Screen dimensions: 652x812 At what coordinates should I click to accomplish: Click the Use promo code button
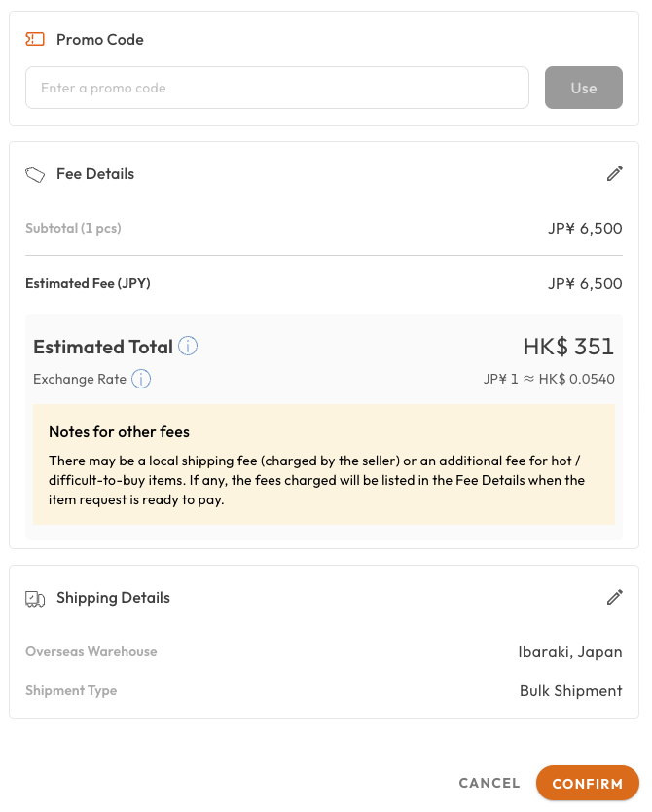point(583,88)
